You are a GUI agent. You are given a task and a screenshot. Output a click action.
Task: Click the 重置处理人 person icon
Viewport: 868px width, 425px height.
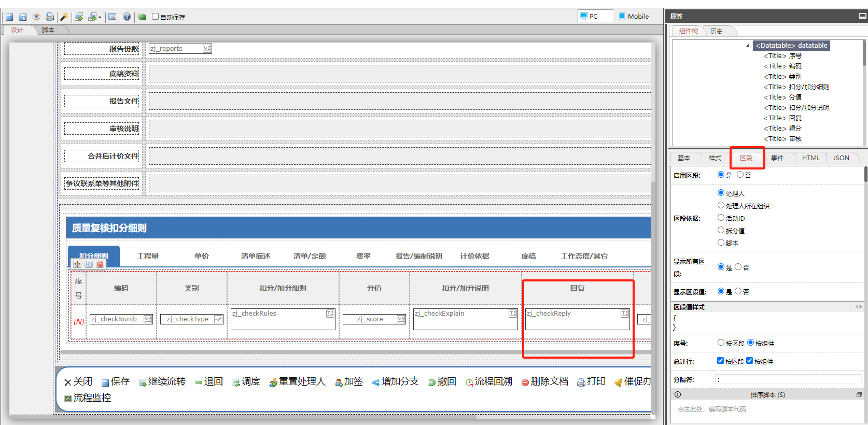tap(273, 382)
